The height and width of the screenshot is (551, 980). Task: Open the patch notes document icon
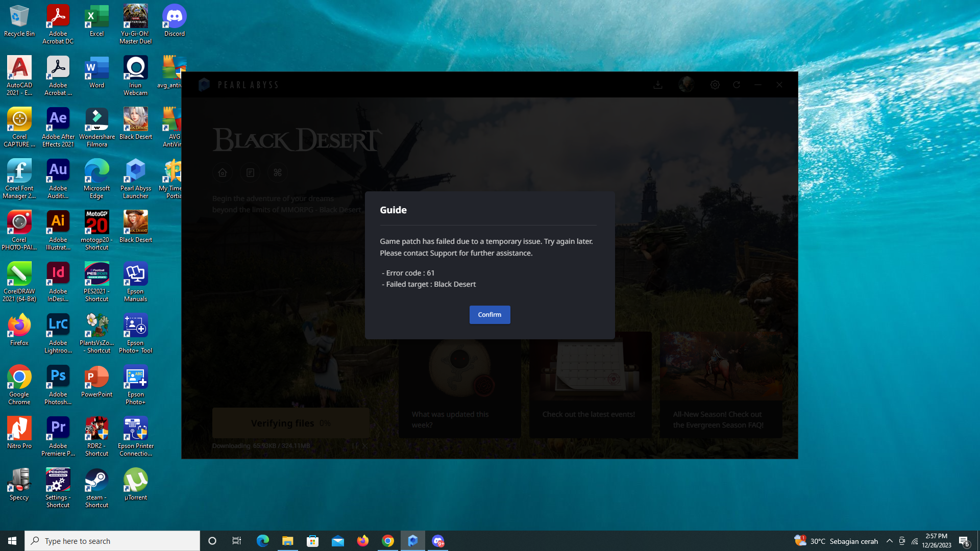pyautogui.click(x=250, y=172)
